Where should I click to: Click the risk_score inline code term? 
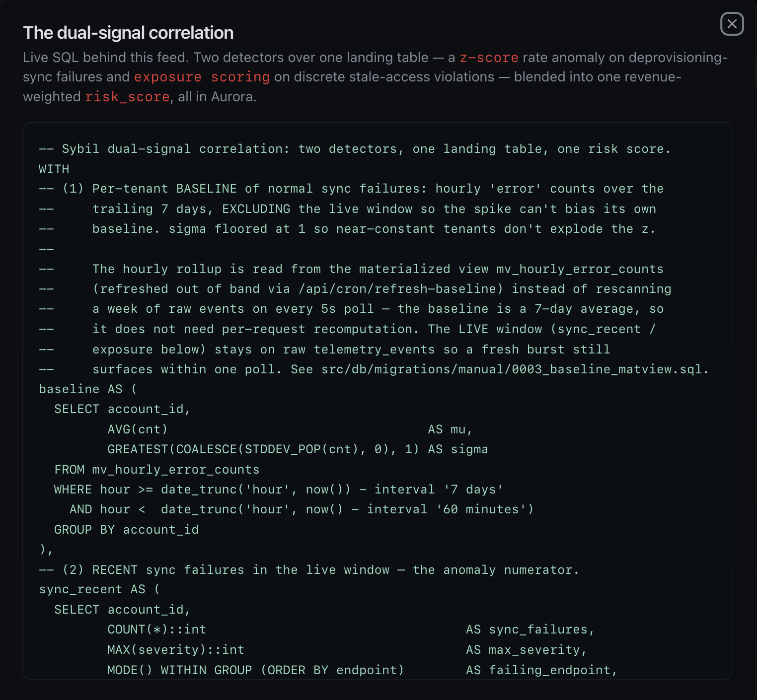127,97
